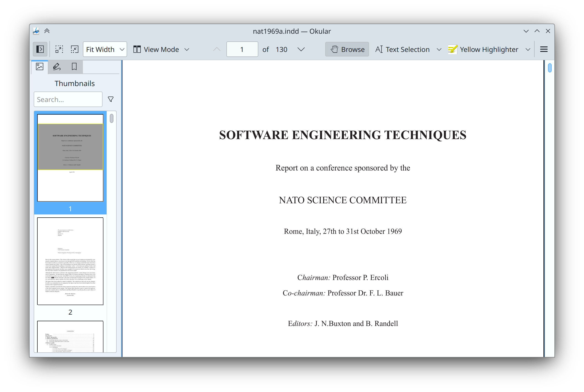Open the View Mode menu

[161, 49]
